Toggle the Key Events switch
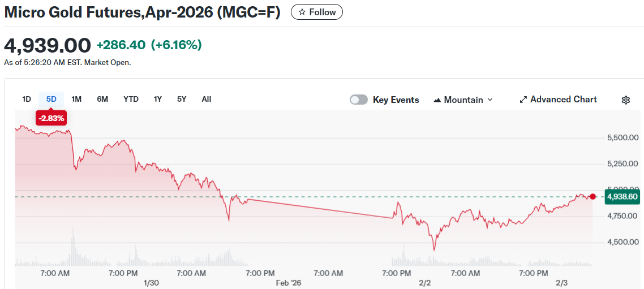 359,100
